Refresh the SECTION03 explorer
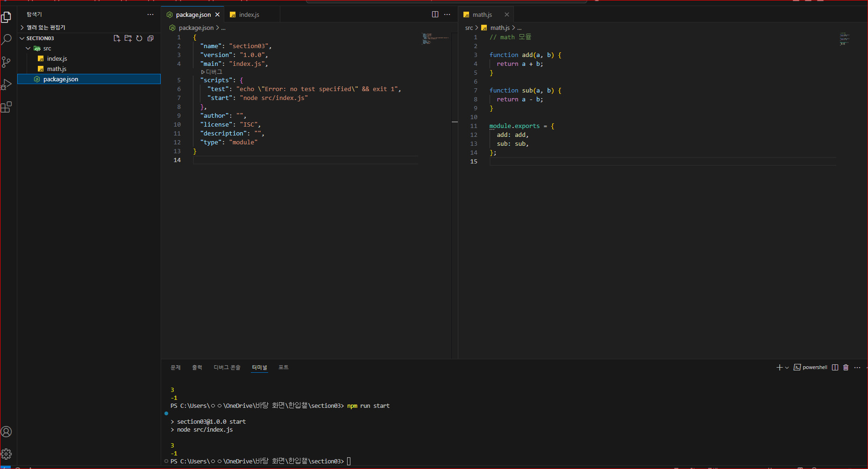This screenshot has width=868, height=469. 139,38
